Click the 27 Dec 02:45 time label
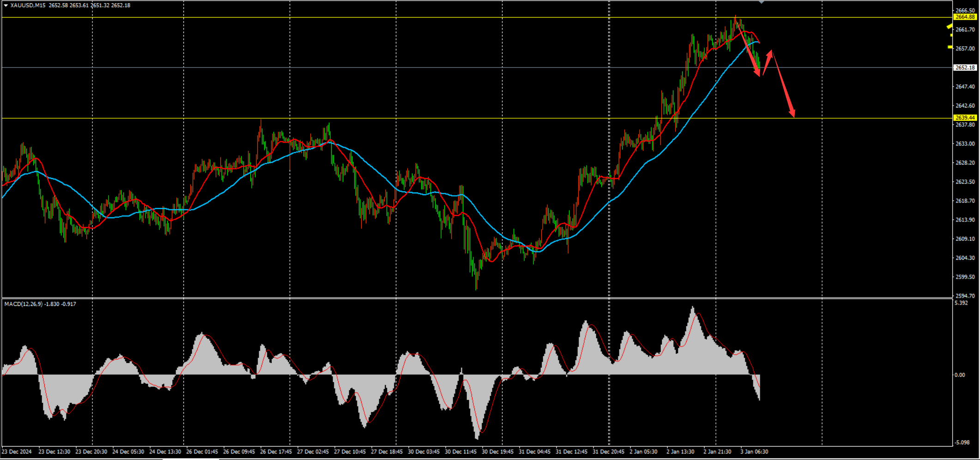The width and height of the screenshot is (980, 460). coord(313,452)
